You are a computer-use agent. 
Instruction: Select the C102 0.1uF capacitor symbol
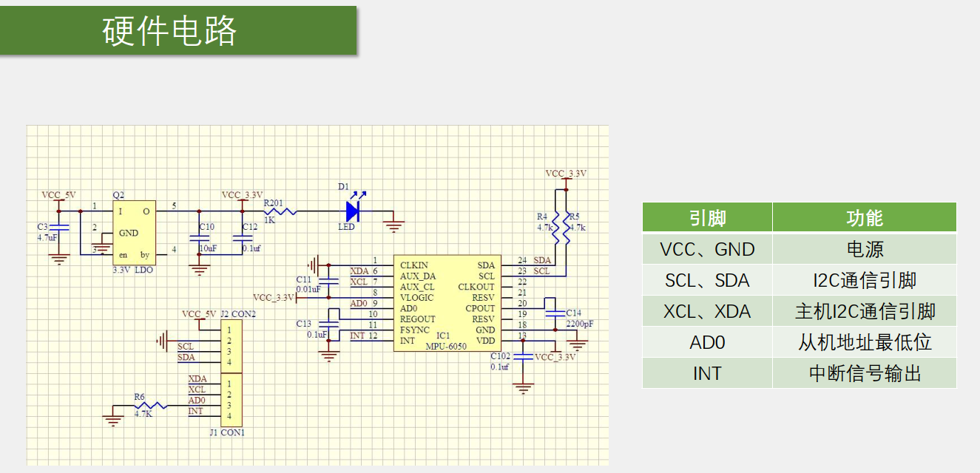[x=524, y=357]
